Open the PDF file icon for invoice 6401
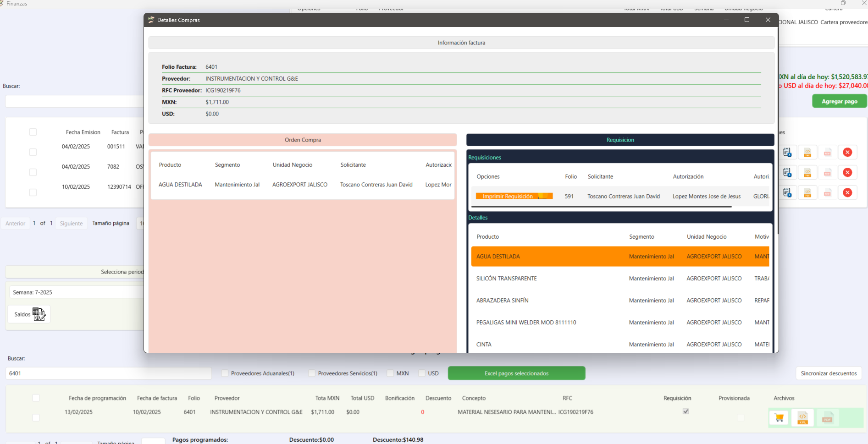 click(x=827, y=418)
